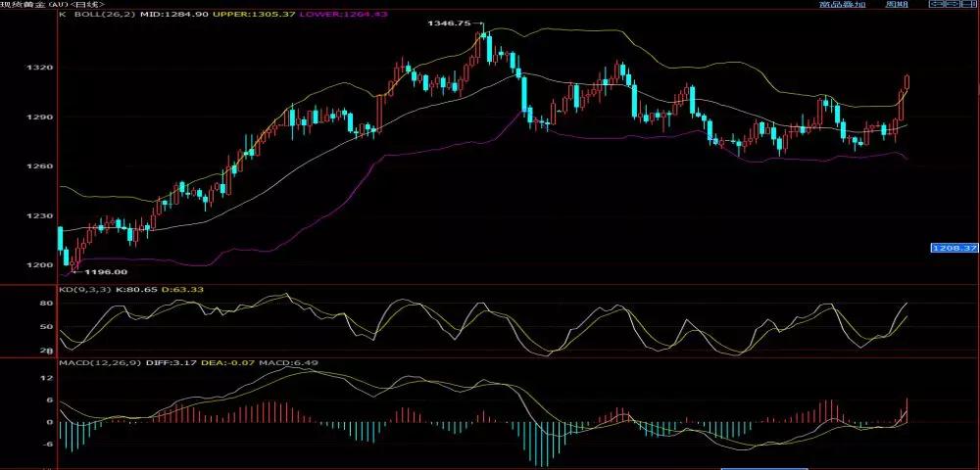Click the DEA:-0.07 value label
Image resolution: width=980 pixels, height=470 pixels.
(218, 363)
